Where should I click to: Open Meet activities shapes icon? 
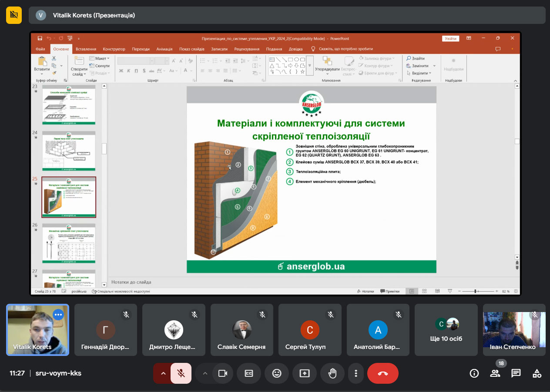537,373
